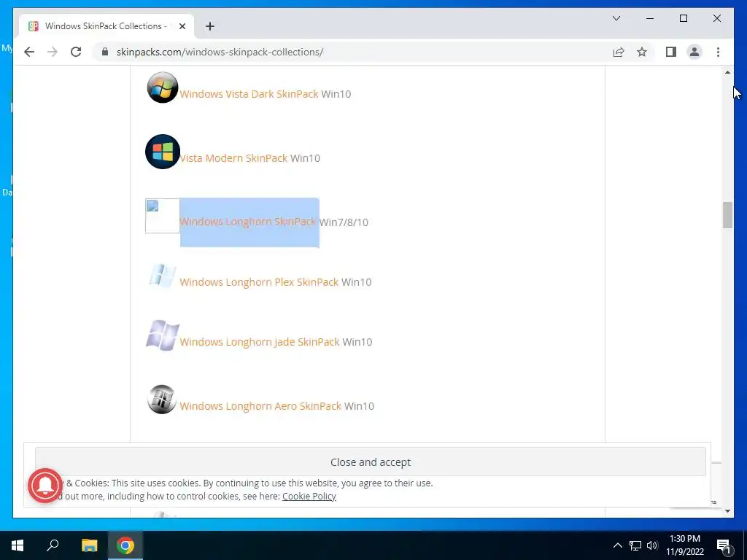Open taskbar search magnifier
747x560 pixels.
[x=53, y=545]
